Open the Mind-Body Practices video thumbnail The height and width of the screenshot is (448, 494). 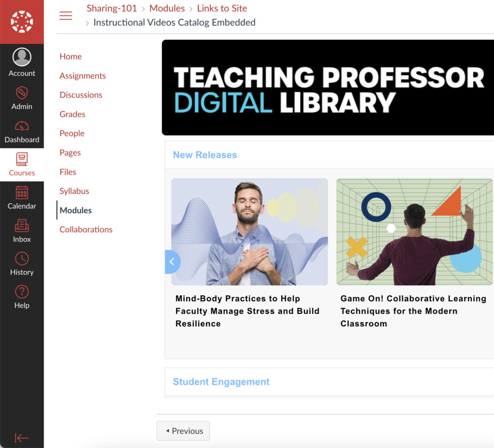249,232
